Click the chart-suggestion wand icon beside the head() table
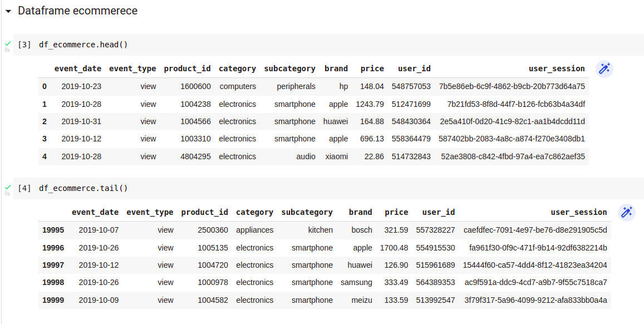Image resolution: width=644 pixels, height=324 pixels. pos(604,68)
